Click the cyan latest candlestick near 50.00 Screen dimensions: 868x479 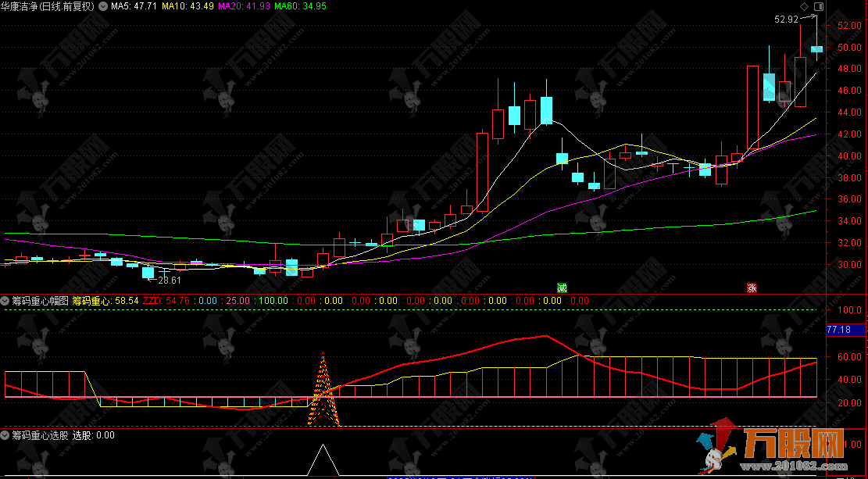coord(816,49)
